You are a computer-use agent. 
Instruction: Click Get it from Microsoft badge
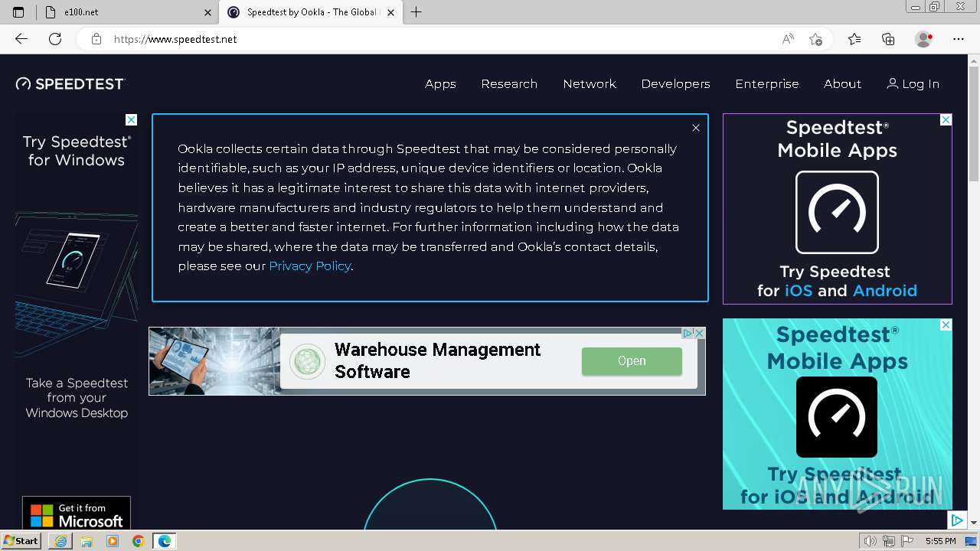pyautogui.click(x=77, y=514)
